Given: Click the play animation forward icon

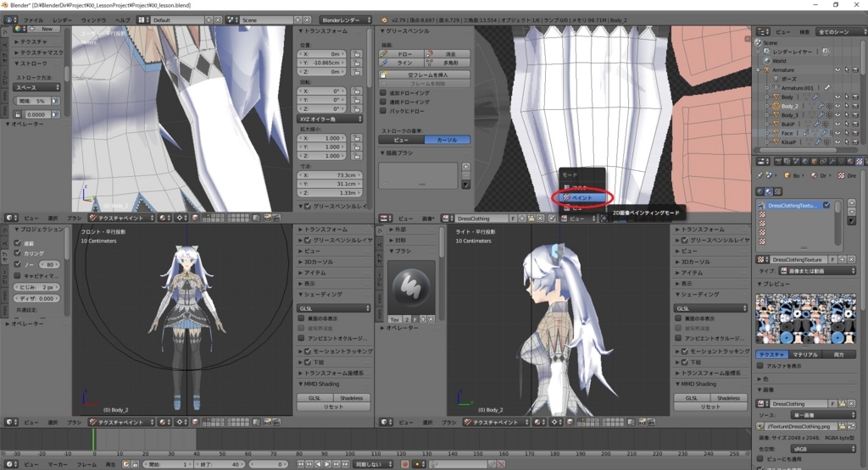Looking at the screenshot, I should (x=327, y=464).
